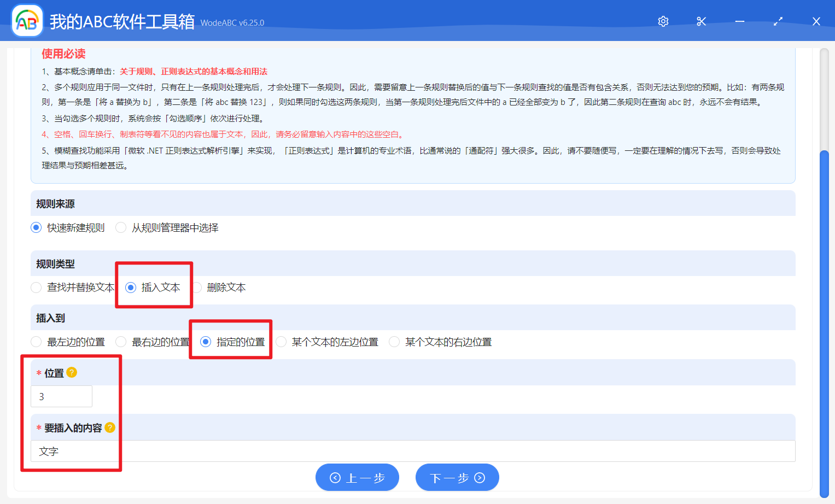Click inside the 位置 number input field
This screenshot has width=835, height=504.
tap(61, 396)
